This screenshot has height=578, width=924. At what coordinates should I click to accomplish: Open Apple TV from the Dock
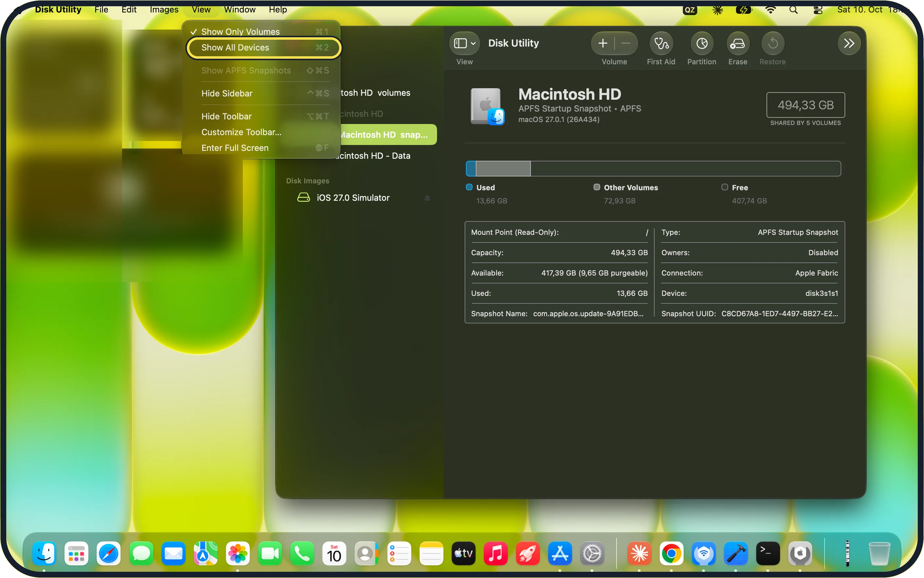click(463, 554)
